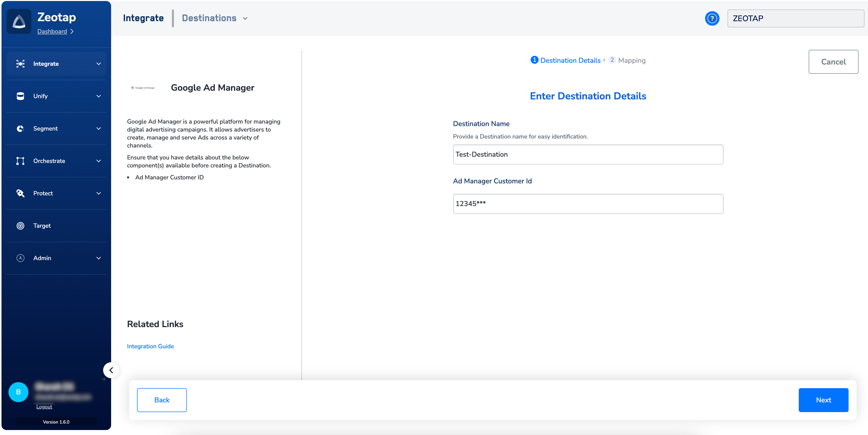Screen dimensions: 868x435
Task: Click the Integrate sidebar icon
Action: pos(20,64)
